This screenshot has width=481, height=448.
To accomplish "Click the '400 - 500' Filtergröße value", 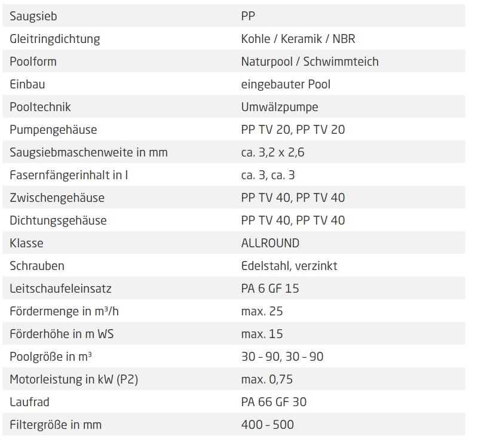I will tap(267, 425).
